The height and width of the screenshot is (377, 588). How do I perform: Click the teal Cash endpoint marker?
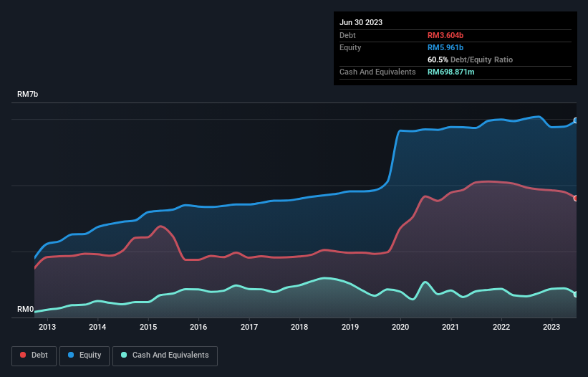click(576, 295)
